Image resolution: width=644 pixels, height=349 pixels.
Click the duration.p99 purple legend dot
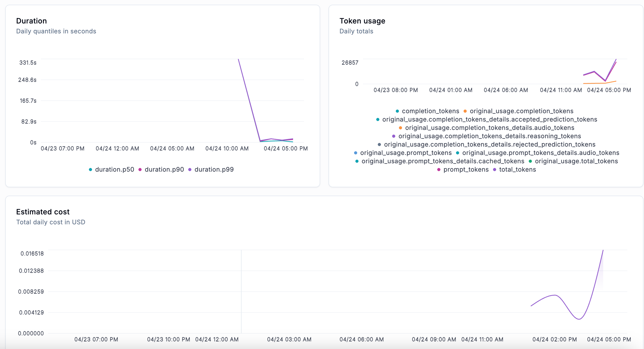[190, 169]
